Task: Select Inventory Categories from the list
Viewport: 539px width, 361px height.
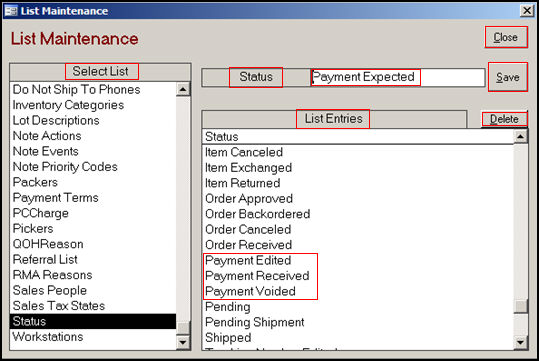Action: tap(93, 105)
